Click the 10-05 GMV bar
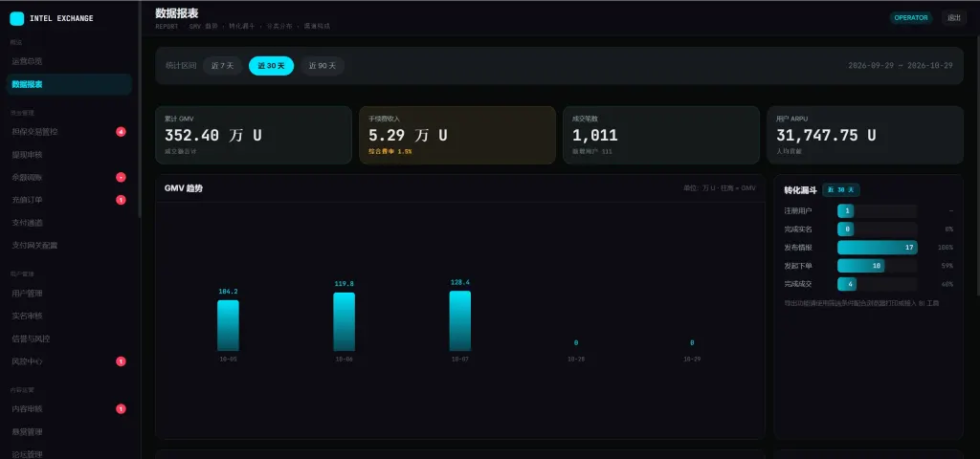Screen dimensions: 980x459 (228, 325)
